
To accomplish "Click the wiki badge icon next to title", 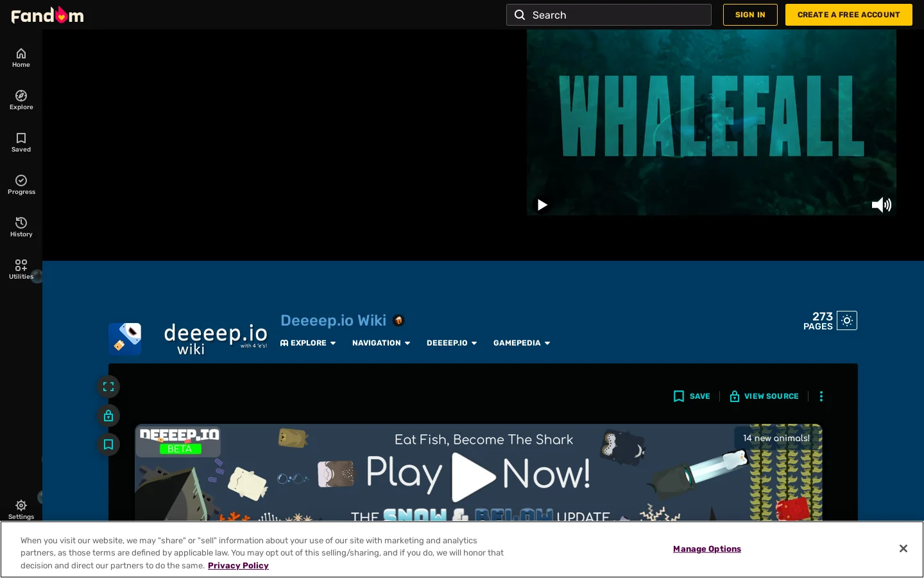I will tap(398, 320).
